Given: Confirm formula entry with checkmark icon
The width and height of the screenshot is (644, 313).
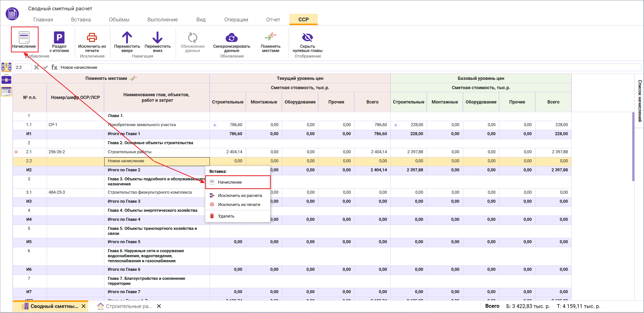Looking at the screenshot, I should point(45,67).
